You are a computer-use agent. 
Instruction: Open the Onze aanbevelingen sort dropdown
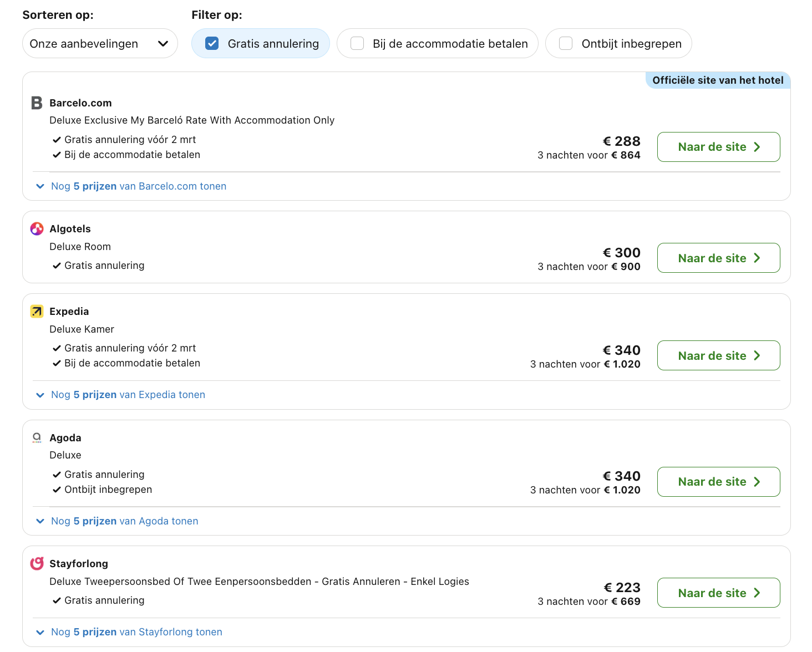[x=100, y=43]
